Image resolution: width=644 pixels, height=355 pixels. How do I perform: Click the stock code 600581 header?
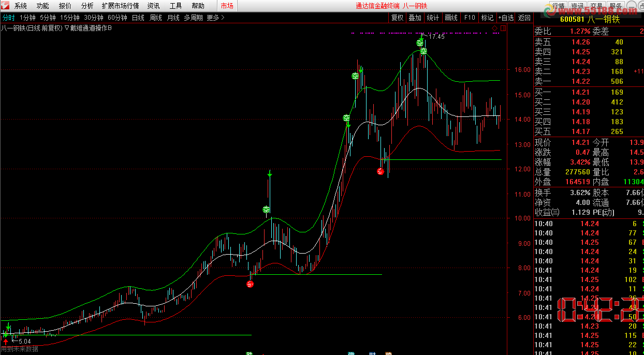[x=572, y=19]
